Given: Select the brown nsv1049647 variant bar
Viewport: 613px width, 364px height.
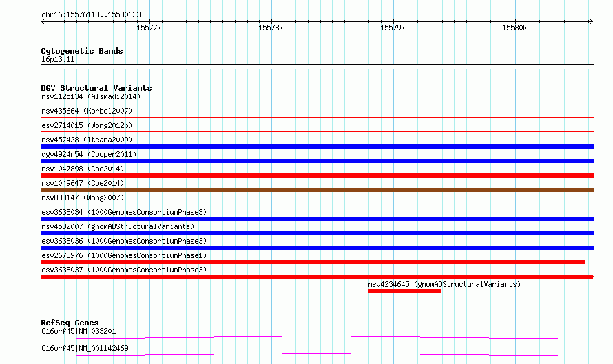Looking at the screenshot, I should point(317,190).
